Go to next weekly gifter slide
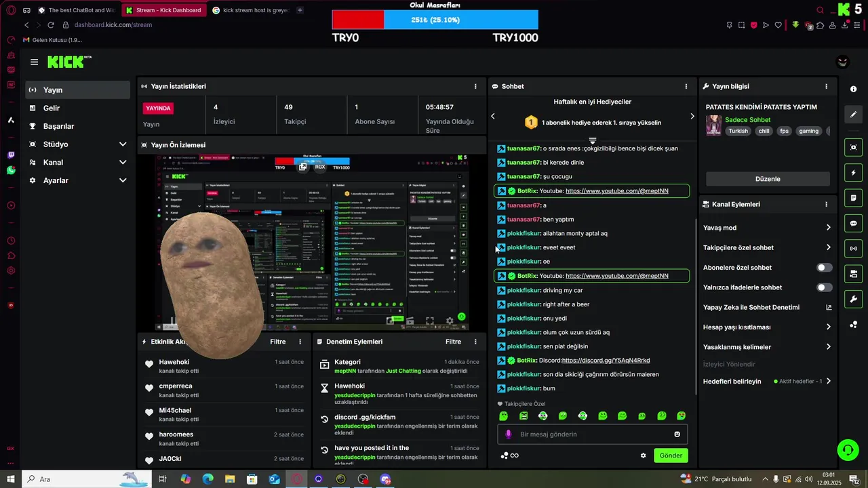868x488 pixels. (692, 116)
